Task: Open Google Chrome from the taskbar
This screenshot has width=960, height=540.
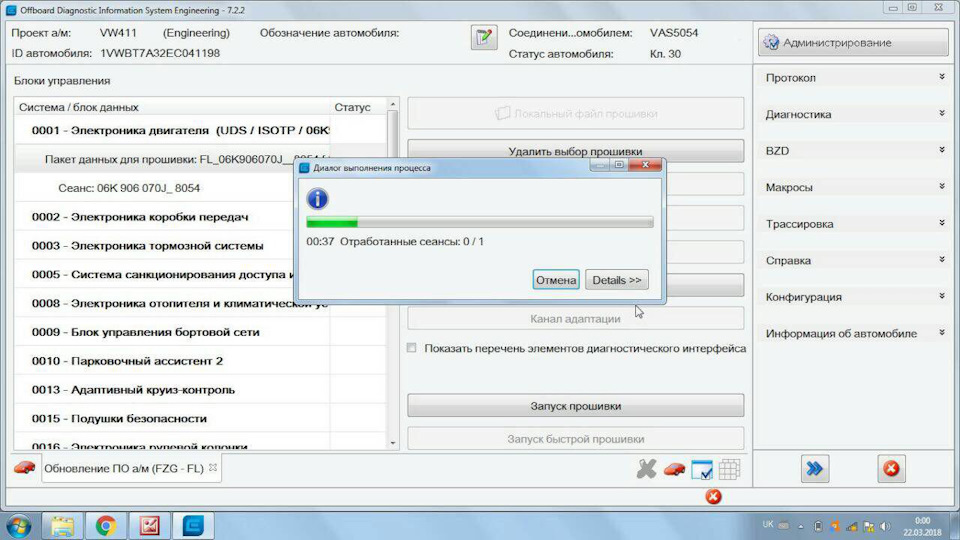Action: click(105, 526)
